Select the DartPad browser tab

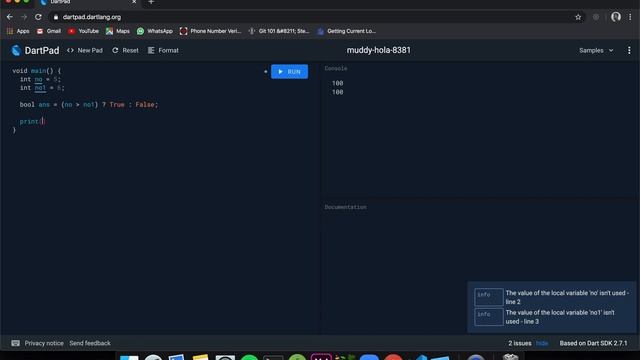point(88,2)
